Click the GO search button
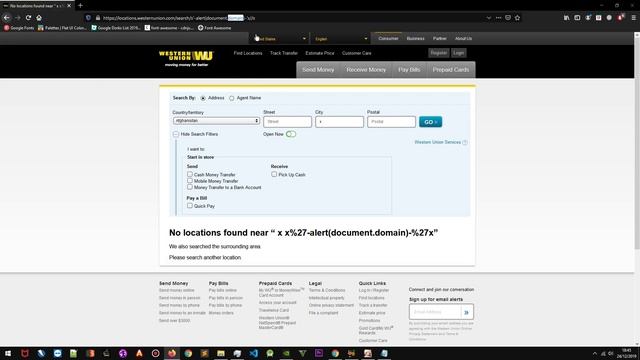Screen dimensions: 640x360 [430, 122]
